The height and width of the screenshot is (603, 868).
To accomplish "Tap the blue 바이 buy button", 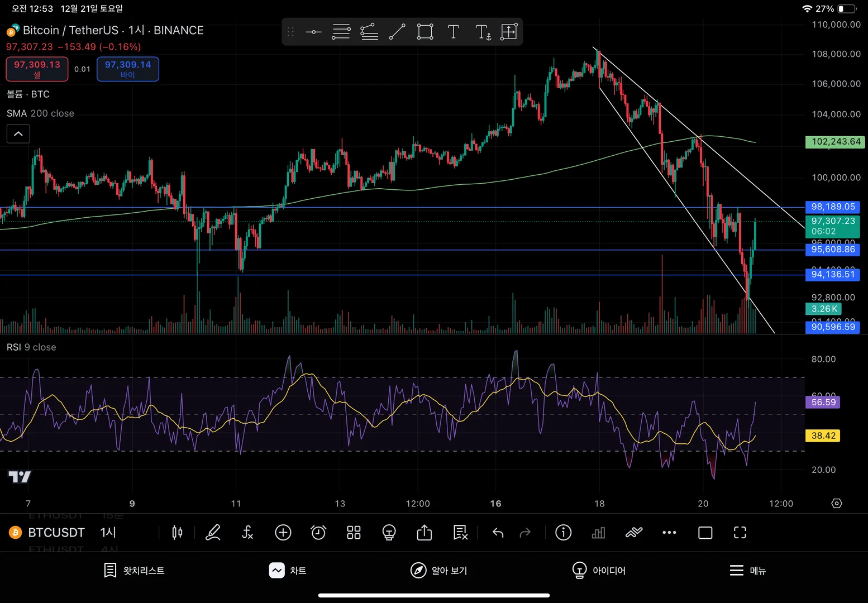I will [x=128, y=69].
